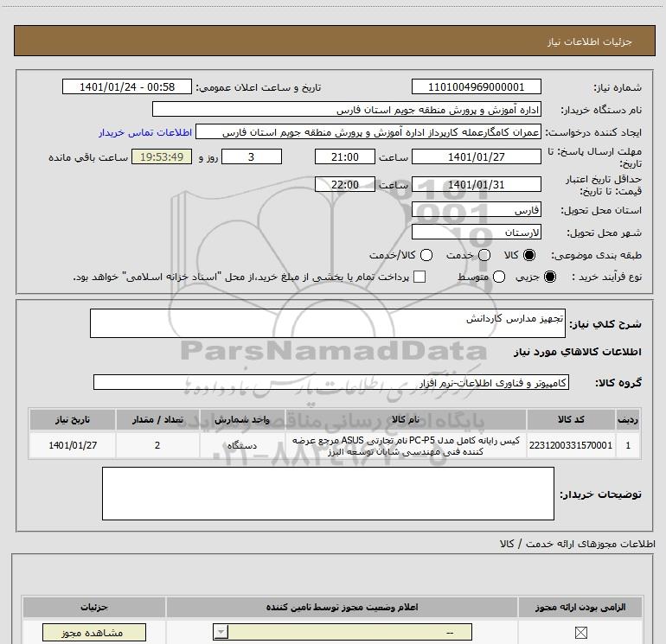Open the buyer contact info link (اطلاعات تماس خریدار)

coord(145,132)
